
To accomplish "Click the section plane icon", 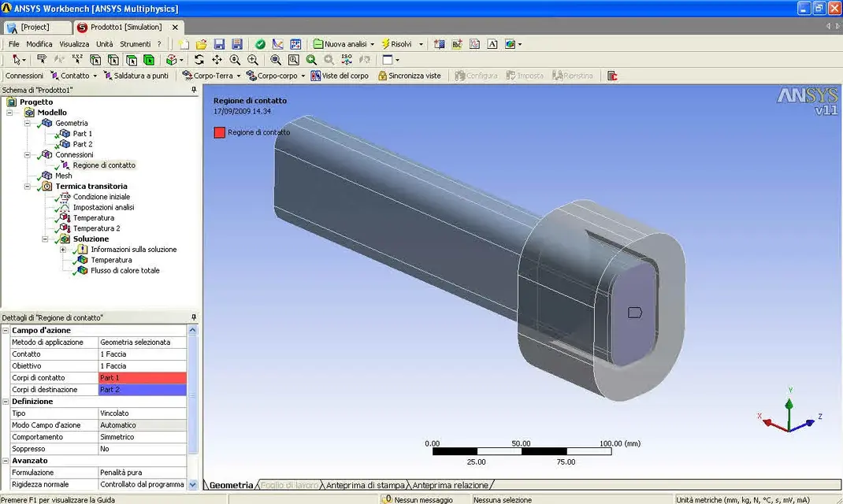I will pos(440,44).
